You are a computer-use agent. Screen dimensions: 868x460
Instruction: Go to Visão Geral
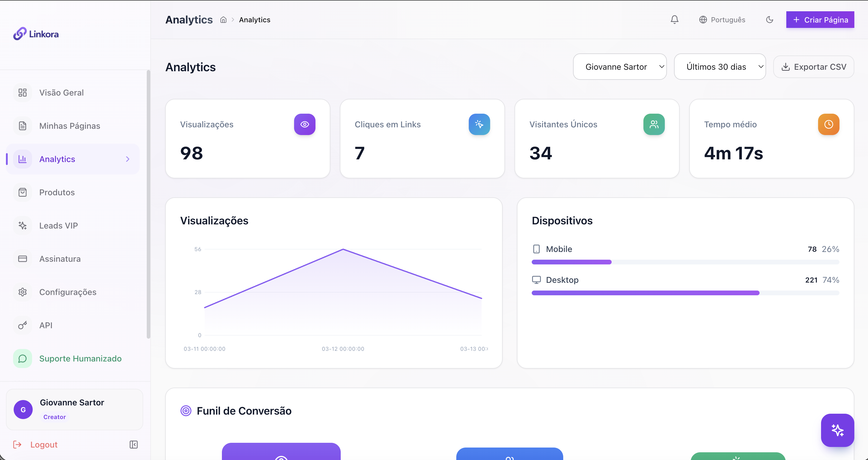[73, 93]
